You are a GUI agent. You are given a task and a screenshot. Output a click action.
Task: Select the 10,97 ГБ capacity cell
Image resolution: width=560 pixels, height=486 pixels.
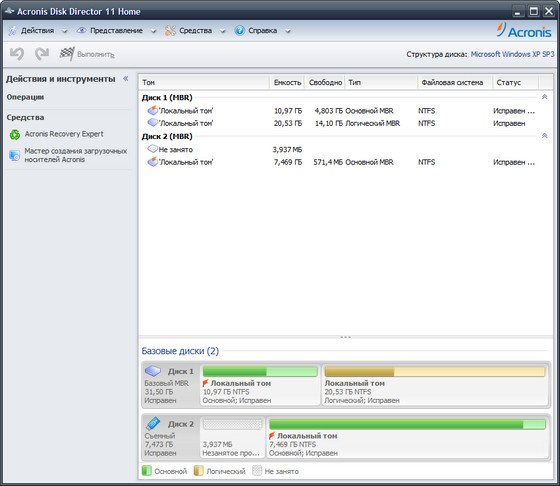tap(288, 111)
